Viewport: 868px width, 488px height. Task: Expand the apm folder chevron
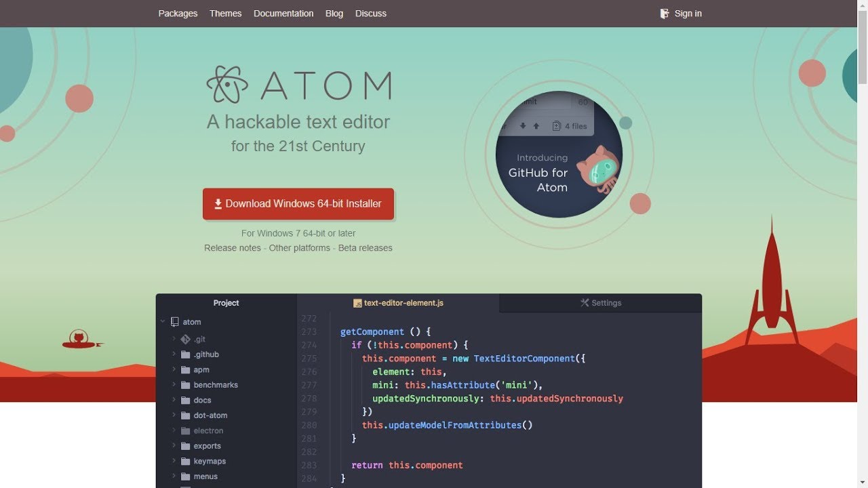tap(174, 369)
